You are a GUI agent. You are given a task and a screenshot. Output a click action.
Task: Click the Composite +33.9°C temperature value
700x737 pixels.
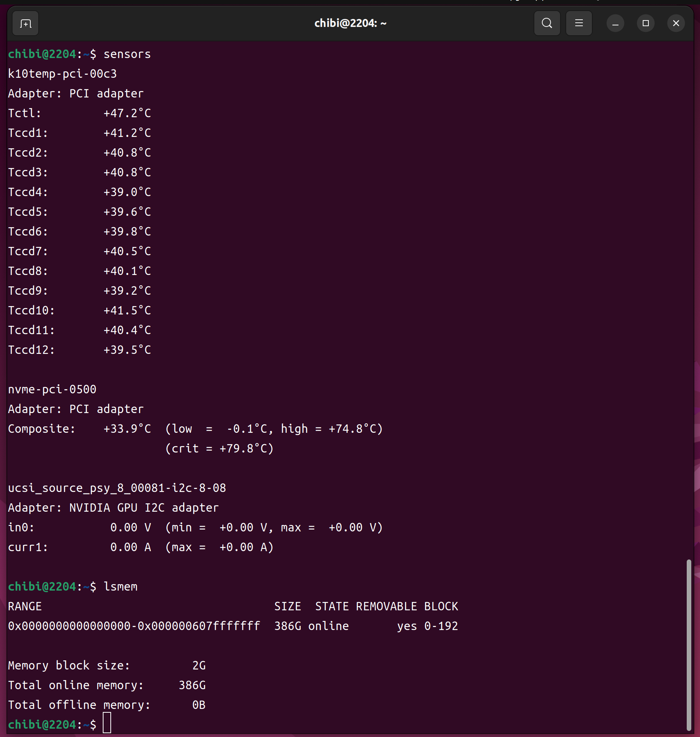(x=127, y=429)
